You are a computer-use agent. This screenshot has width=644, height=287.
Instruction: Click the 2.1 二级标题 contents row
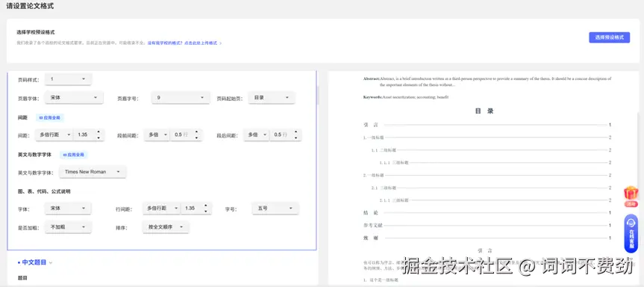[x=492, y=188]
